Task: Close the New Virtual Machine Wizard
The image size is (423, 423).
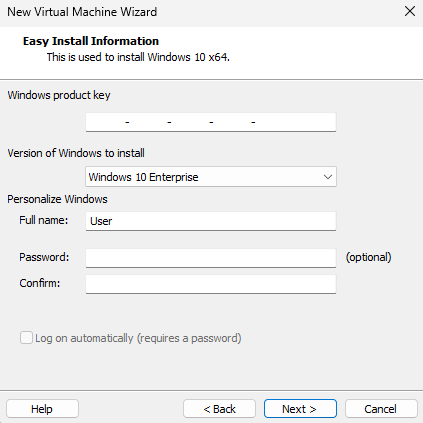Action: (x=410, y=11)
